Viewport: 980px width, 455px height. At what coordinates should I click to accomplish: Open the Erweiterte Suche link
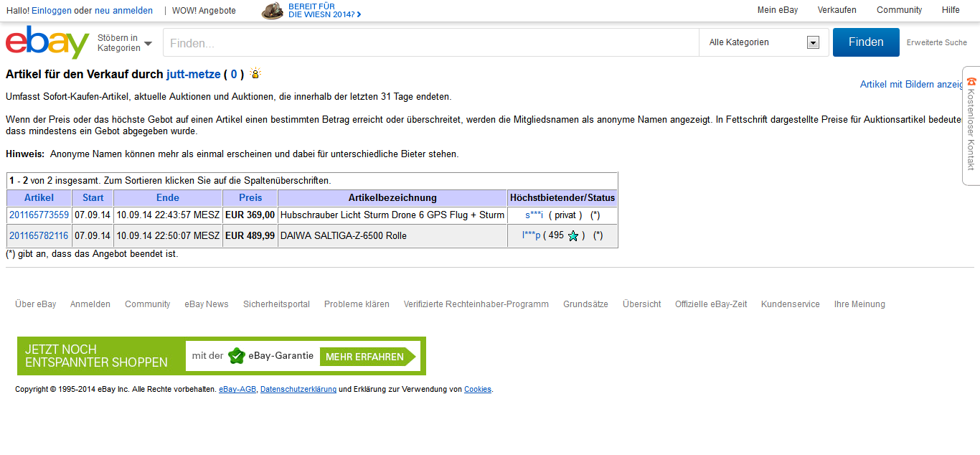point(936,43)
